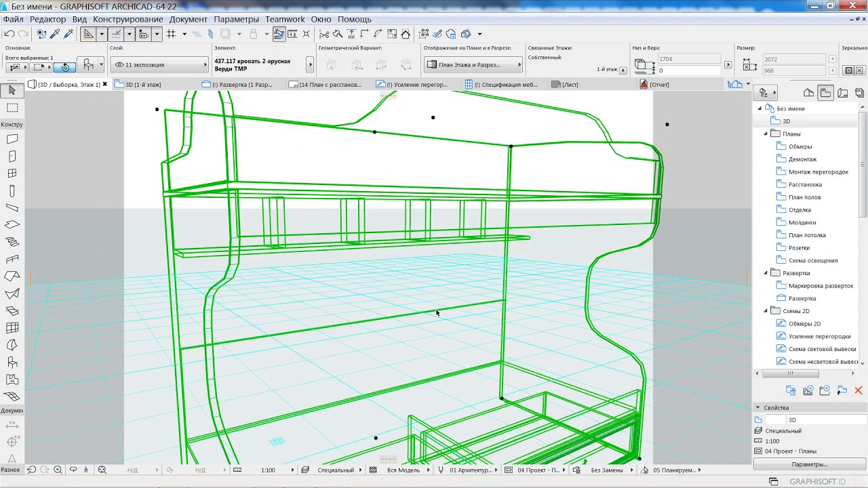Open the 'Конструирование' menu

click(x=127, y=19)
